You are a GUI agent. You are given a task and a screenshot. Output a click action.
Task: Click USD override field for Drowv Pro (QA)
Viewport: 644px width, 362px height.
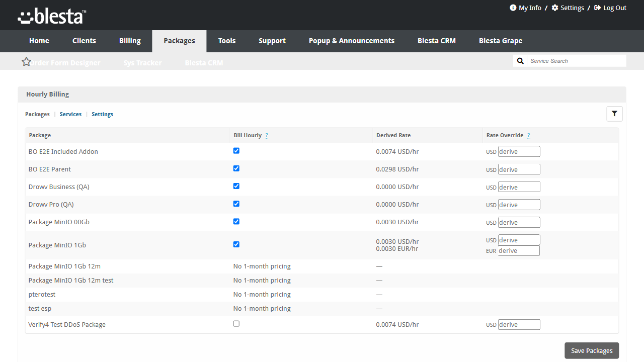tap(519, 204)
